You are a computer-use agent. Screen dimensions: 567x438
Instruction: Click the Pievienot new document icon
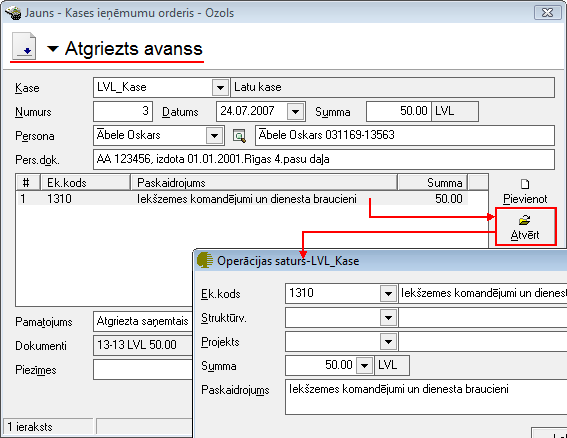pyautogui.click(x=525, y=184)
